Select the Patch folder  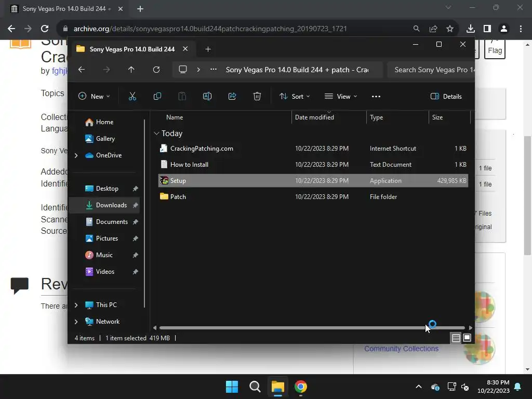(x=313, y=197)
